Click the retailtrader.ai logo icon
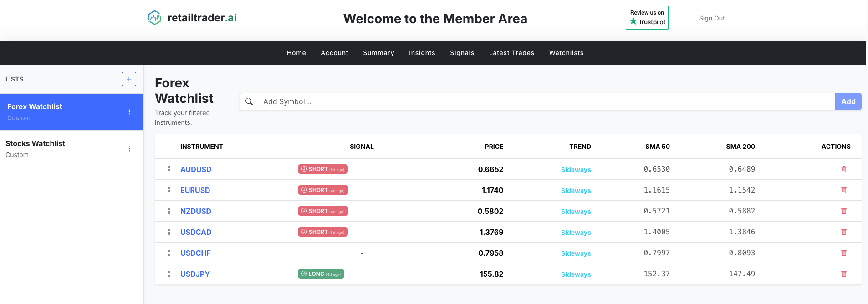The height and width of the screenshot is (304, 868). point(155,18)
